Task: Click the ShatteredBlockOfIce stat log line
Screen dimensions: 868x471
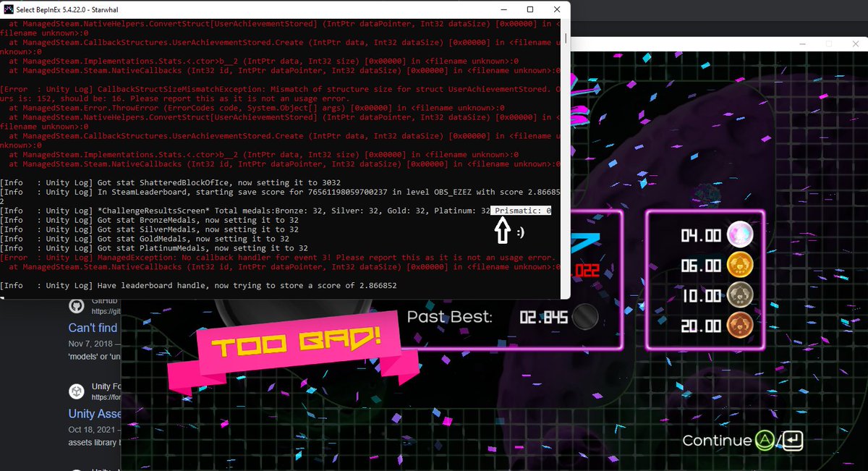Action: tap(171, 182)
